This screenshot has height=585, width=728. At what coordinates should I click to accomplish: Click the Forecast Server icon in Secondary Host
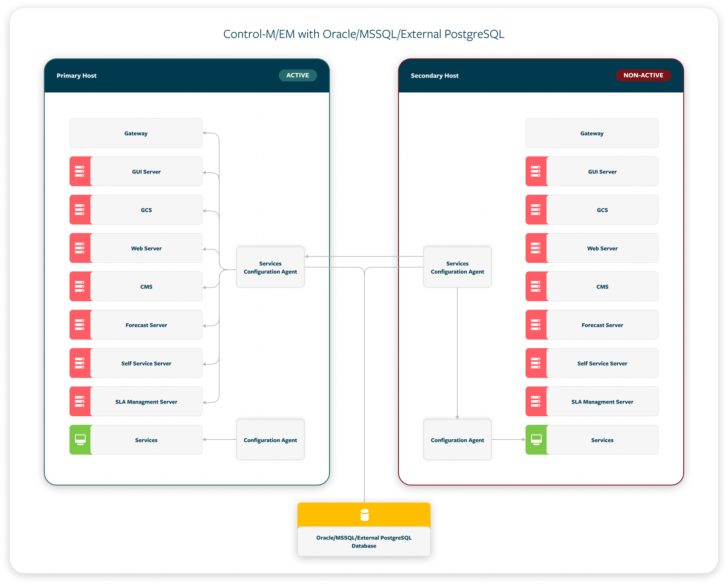click(x=536, y=325)
